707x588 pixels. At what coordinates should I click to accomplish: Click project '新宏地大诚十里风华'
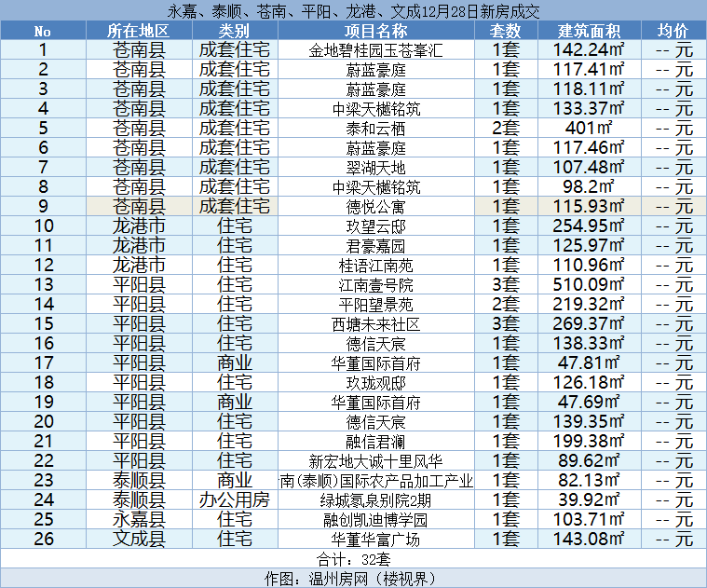[x=375, y=461]
